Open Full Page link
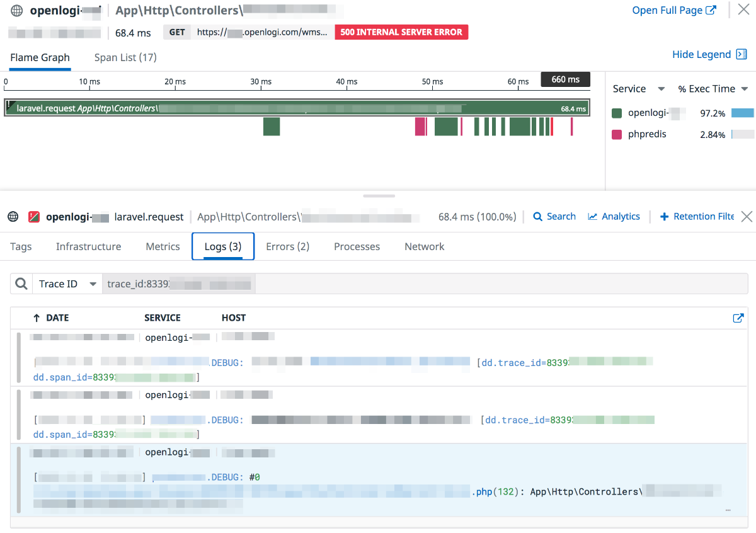 point(674,10)
